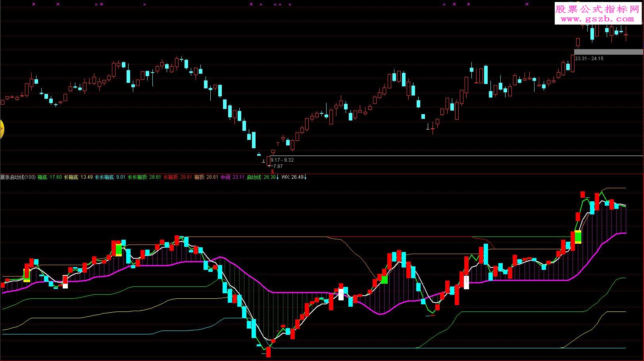Click the gray price gap bar
This screenshot has height=361, width=644.
click(x=608, y=52)
